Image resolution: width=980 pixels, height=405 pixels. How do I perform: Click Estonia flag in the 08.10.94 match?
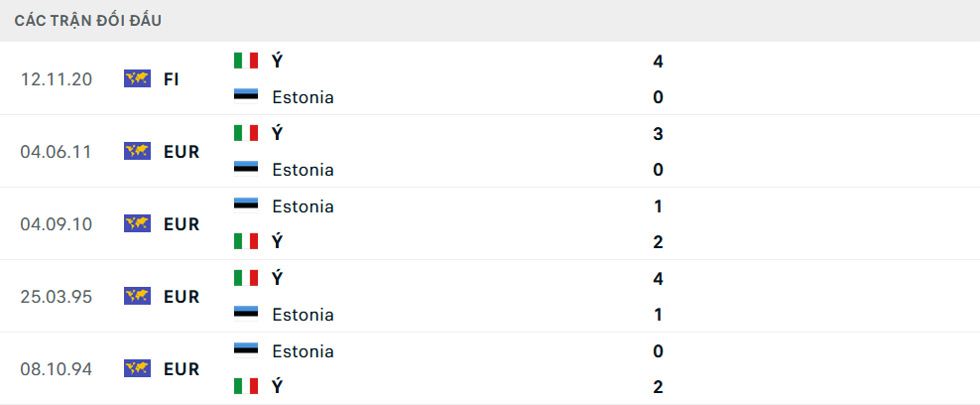pos(246,350)
